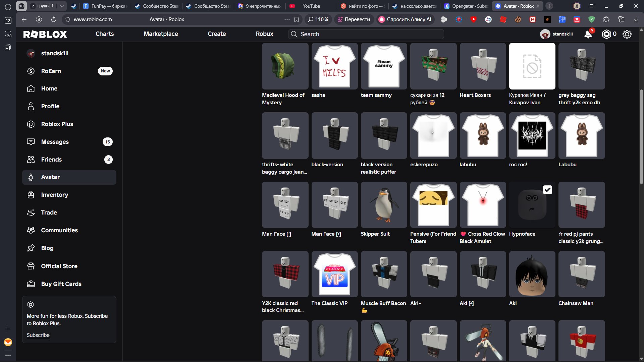The height and width of the screenshot is (362, 644).
Task: Open the browser extensions puzzle icon
Action: [606, 19]
